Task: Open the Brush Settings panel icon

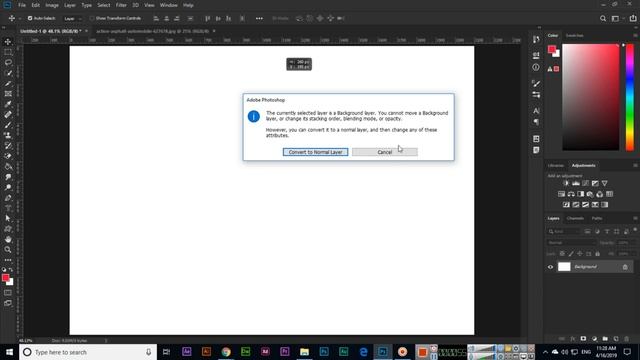Action: click(x=536, y=84)
